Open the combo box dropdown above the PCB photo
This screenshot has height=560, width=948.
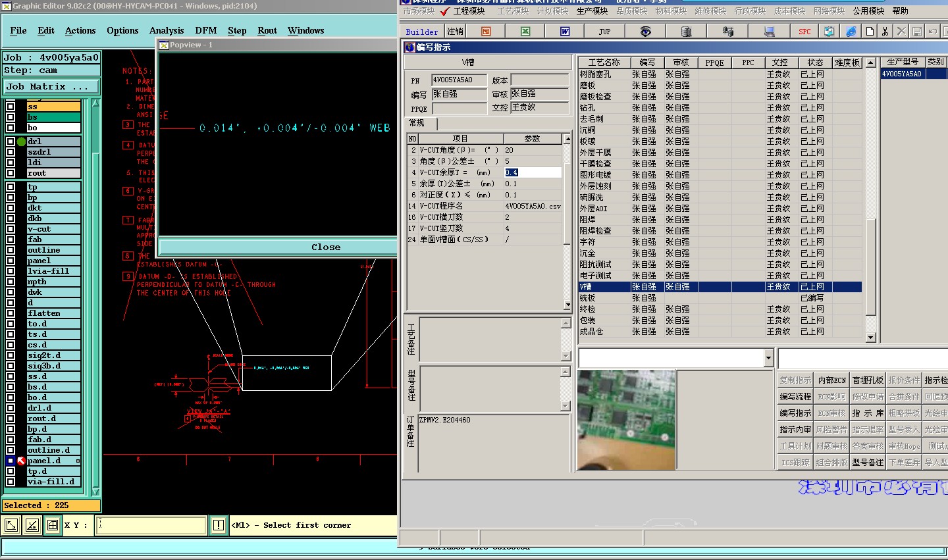pos(768,358)
